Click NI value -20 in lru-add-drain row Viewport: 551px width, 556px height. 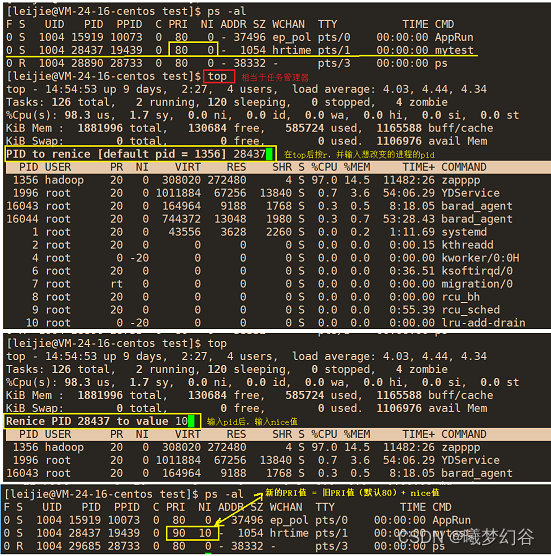point(140,323)
